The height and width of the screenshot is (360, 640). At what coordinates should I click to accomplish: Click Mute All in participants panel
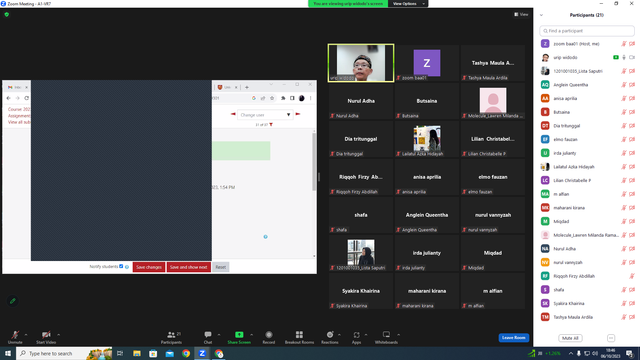[570, 338]
